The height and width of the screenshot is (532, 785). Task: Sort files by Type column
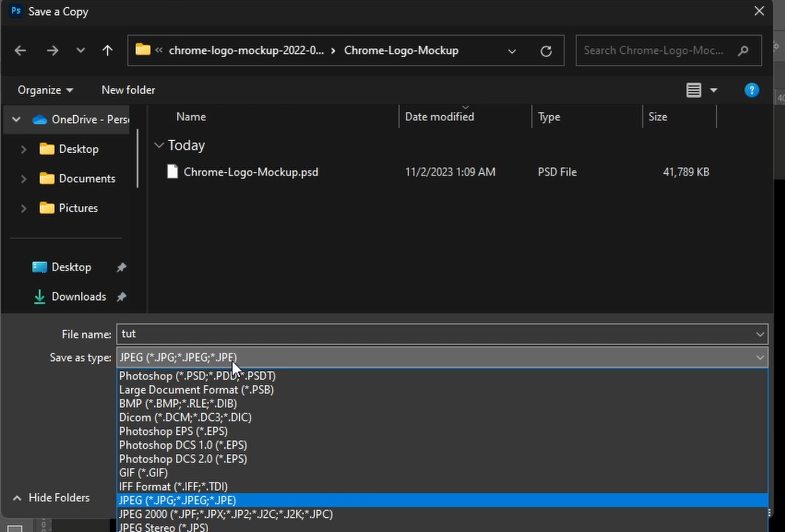[549, 117]
